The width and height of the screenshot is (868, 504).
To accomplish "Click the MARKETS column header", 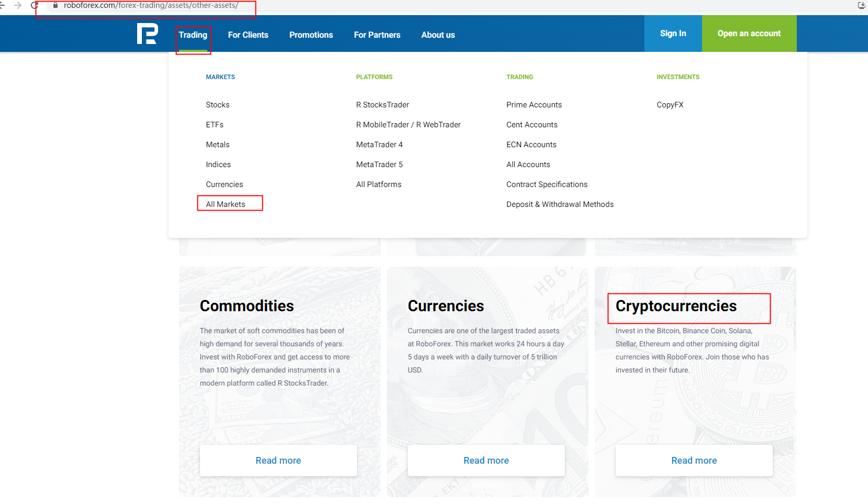I will (x=220, y=77).
